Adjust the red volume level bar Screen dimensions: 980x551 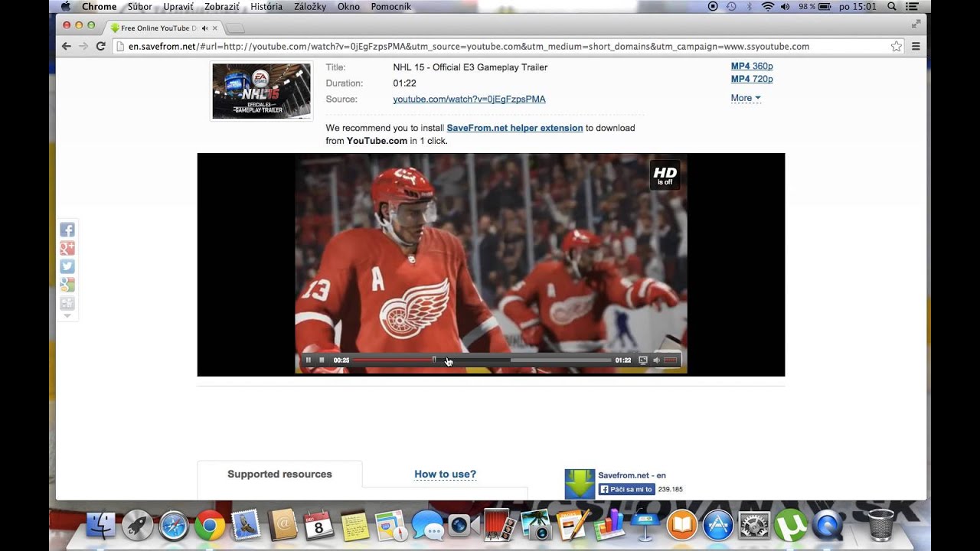[x=671, y=360]
